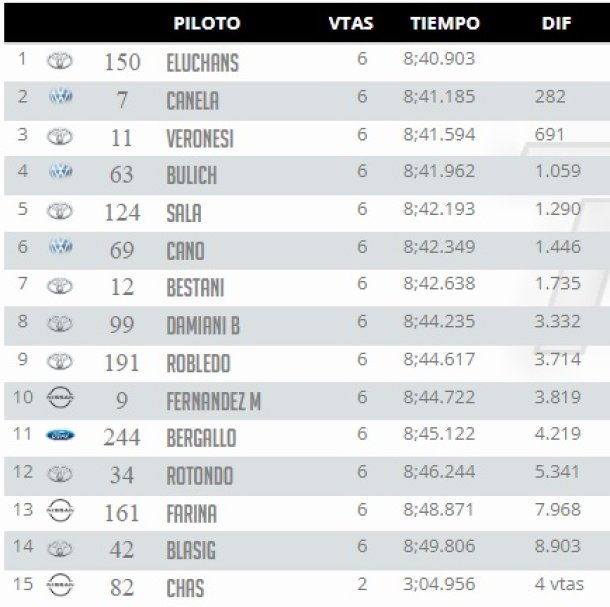Click the Toyota logo in Eluchans row
This screenshot has height=607, width=610.
60,61
